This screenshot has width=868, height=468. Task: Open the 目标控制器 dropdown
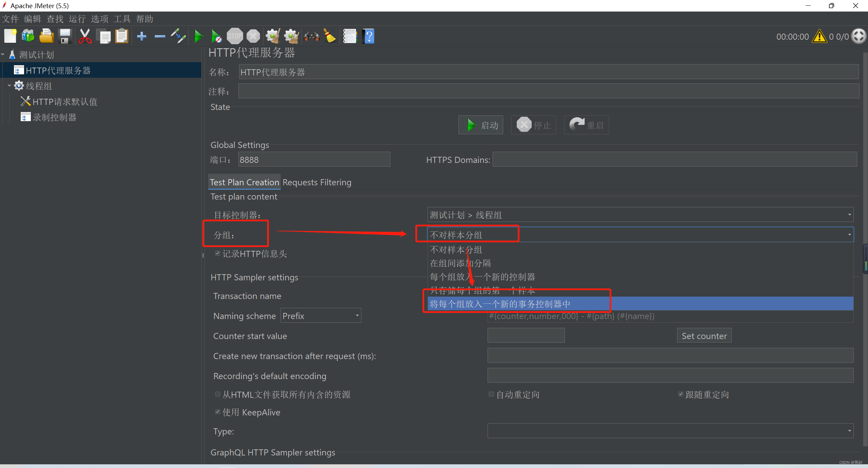pyautogui.click(x=640, y=215)
